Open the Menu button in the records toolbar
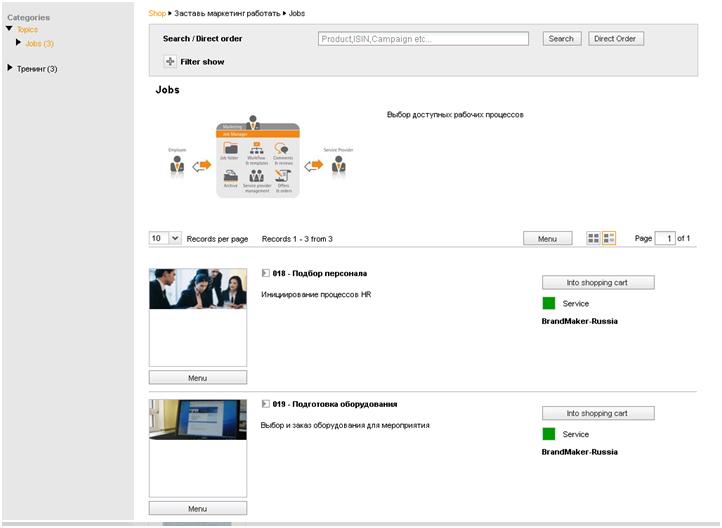722x528 pixels. point(547,238)
